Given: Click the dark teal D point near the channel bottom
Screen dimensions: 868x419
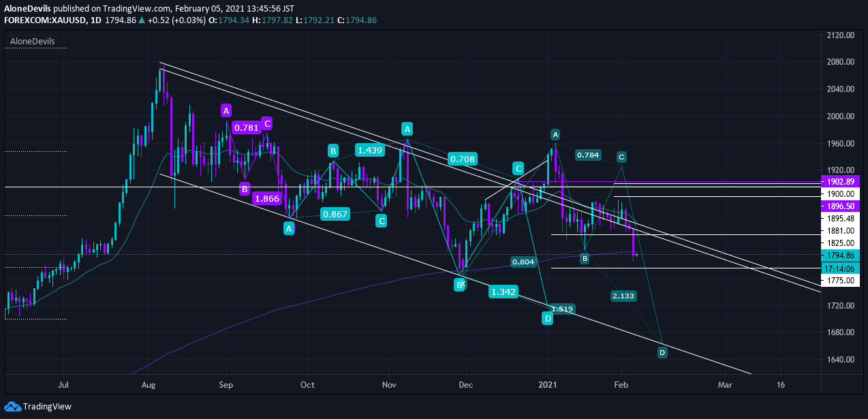Looking at the screenshot, I should [662, 352].
